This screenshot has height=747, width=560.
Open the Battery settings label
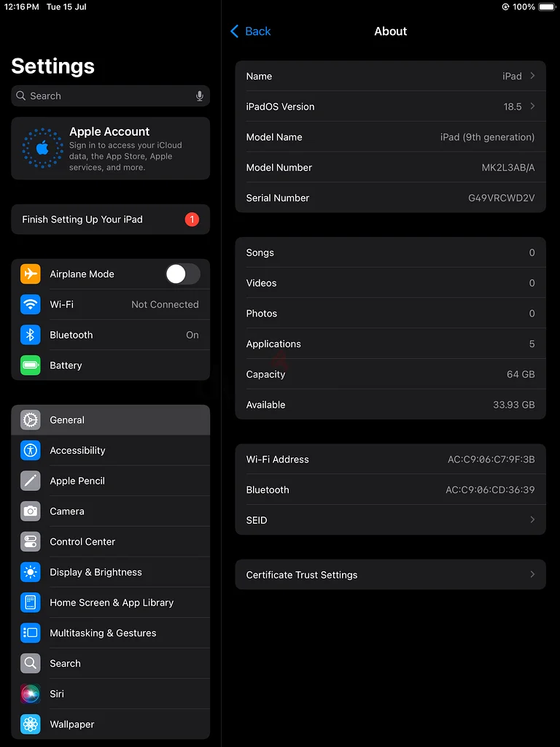tap(66, 365)
